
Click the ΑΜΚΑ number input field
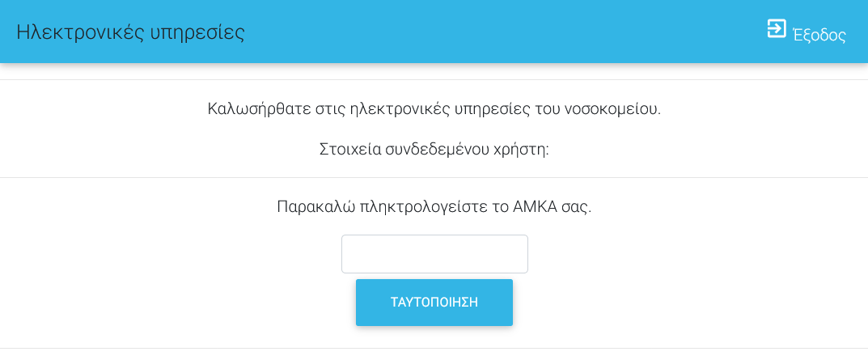[x=434, y=254]
